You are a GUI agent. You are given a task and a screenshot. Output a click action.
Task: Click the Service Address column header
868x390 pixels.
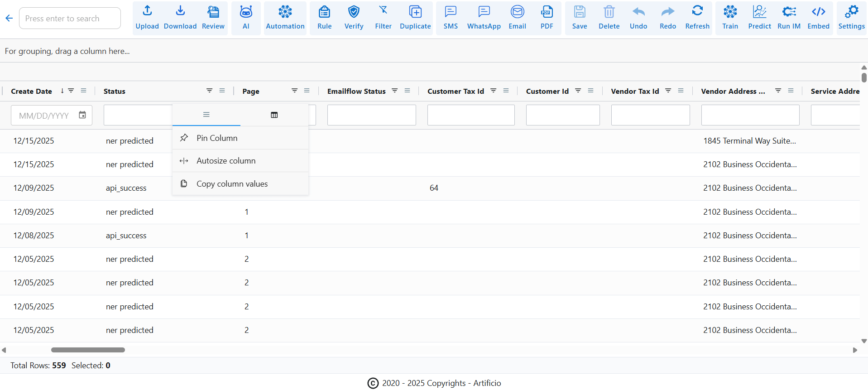tap(835, 91)
